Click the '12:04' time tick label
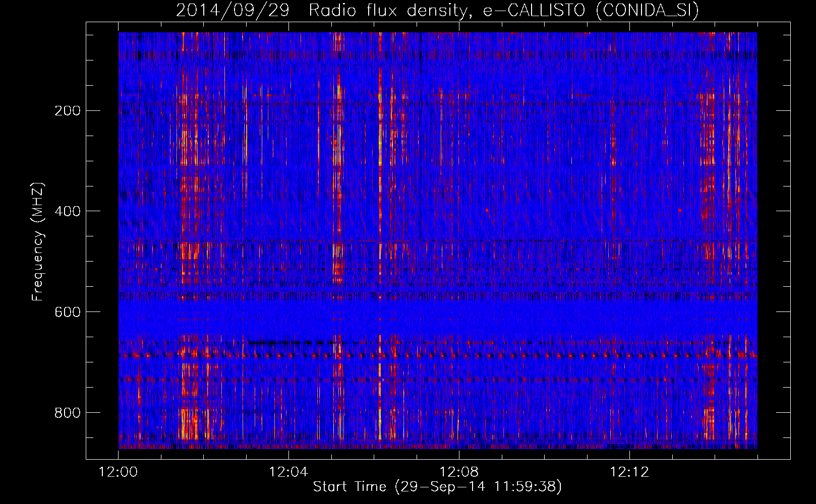This screenshot has width=816, height=504. [x=288, y=472]
